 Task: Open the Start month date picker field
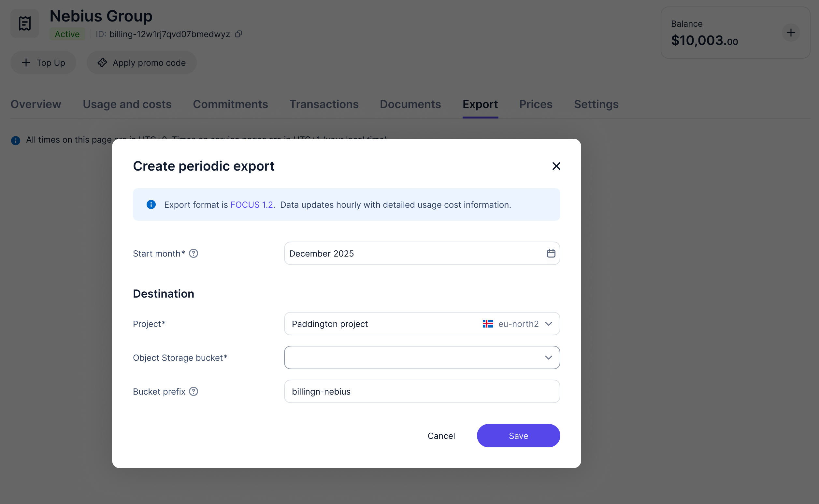click(x=413, y=253)
